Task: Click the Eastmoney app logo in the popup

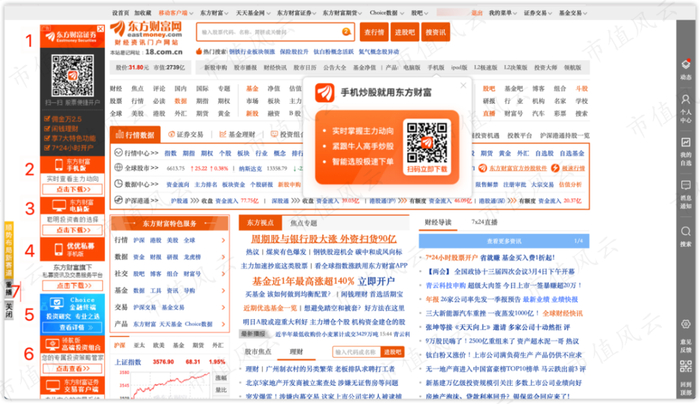Action: 325,92
